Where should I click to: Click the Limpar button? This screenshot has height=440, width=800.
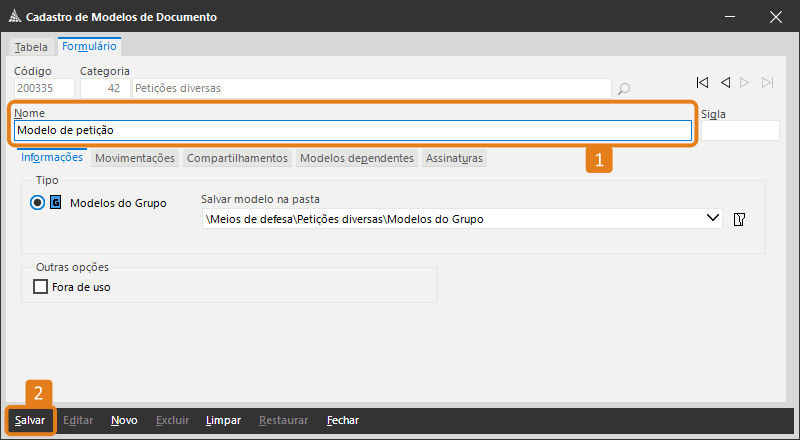coord(223,421)
